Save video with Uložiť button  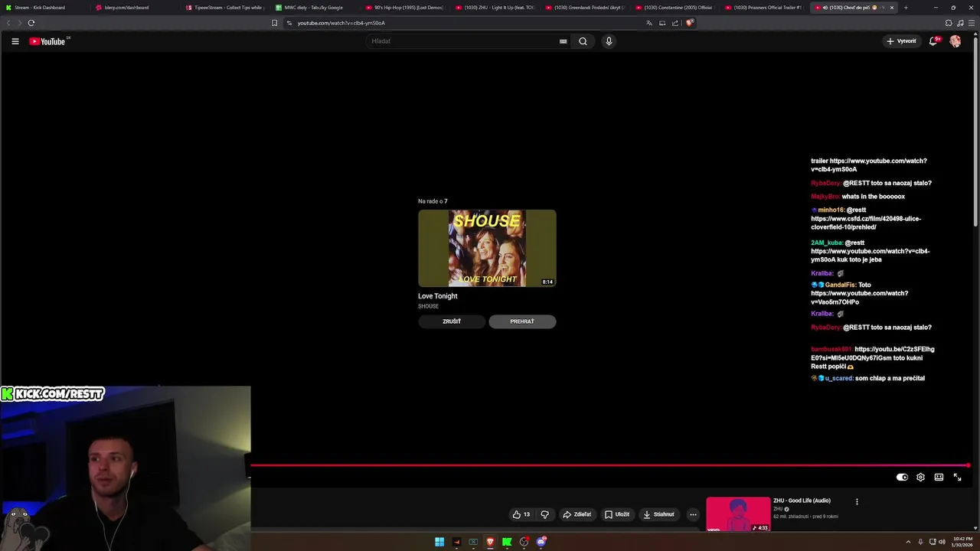click(x=617, y=514)
